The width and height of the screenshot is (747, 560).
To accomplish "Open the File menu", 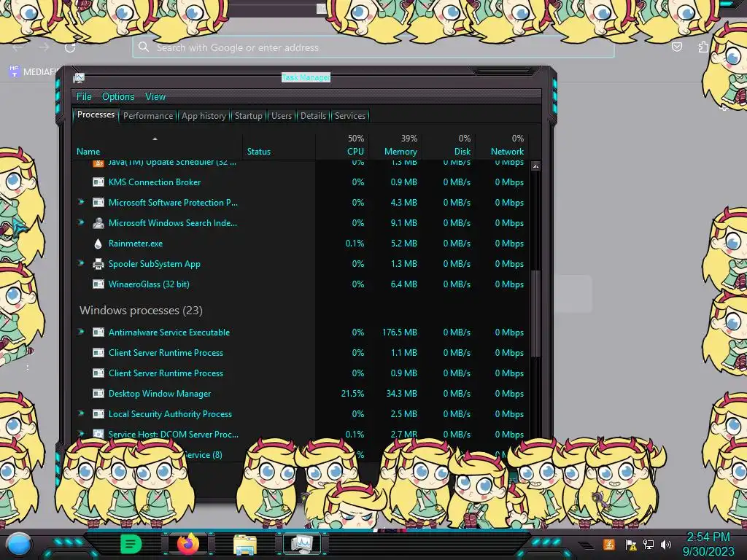I will (x=84, y=97).
